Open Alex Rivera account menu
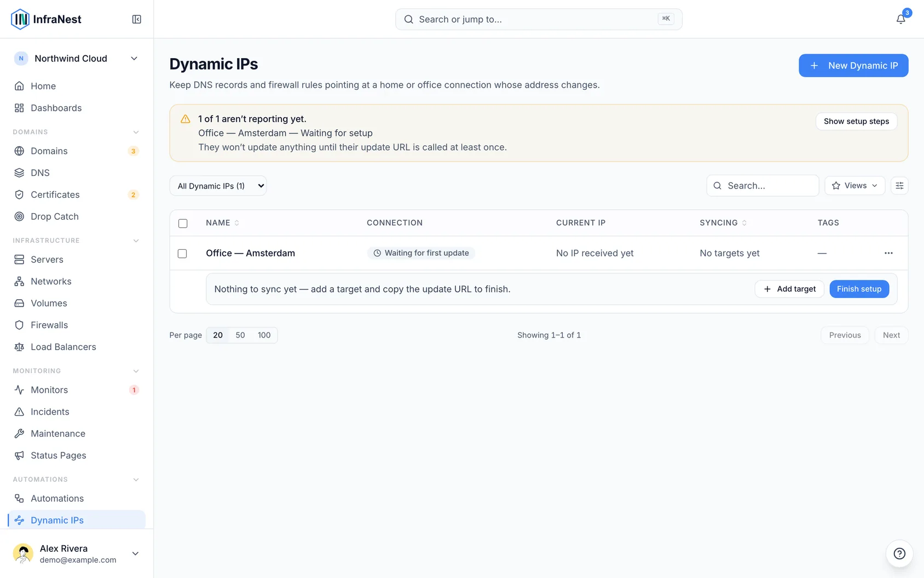The width and height of the screenshot is (924, 578). click(77, 553)
